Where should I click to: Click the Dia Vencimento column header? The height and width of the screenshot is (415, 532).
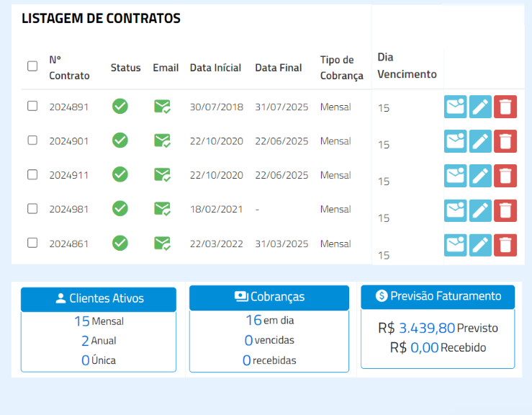click(x=407, y=66)
